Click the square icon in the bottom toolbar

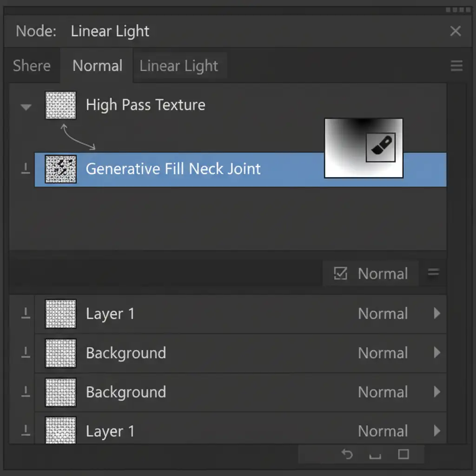403,454
